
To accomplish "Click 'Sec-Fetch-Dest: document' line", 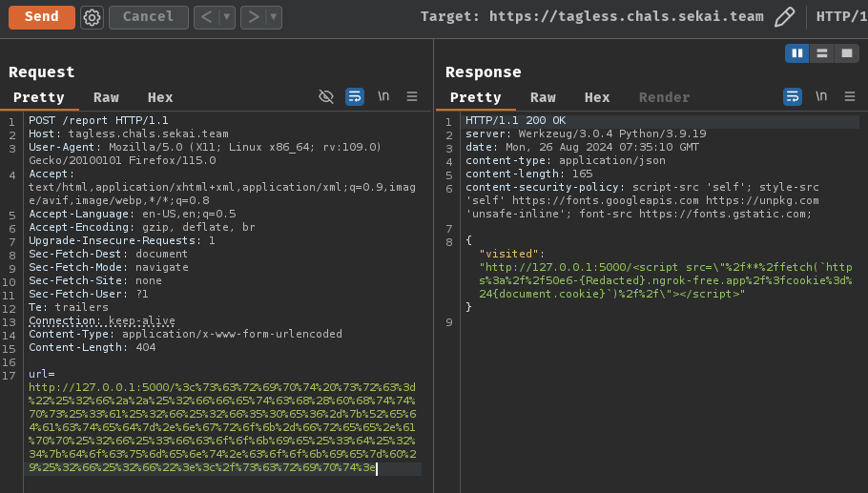I will [108, 254].
